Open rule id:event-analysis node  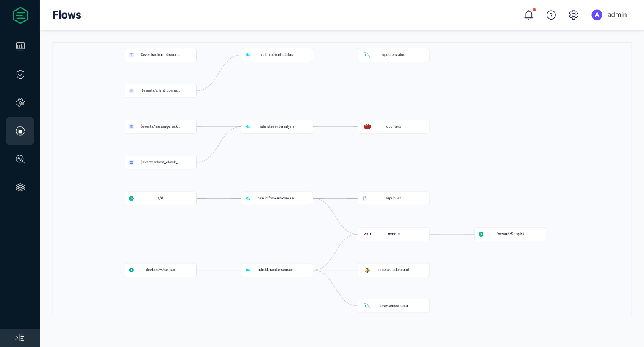[x=277, y=126]
